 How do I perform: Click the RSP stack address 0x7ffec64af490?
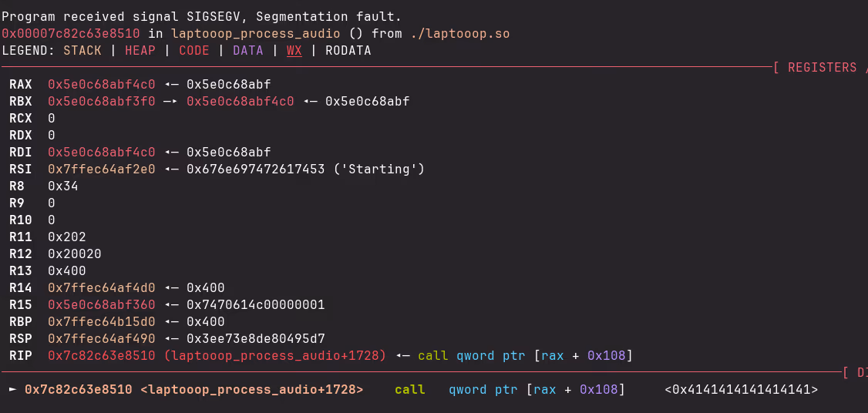[101, 339]
